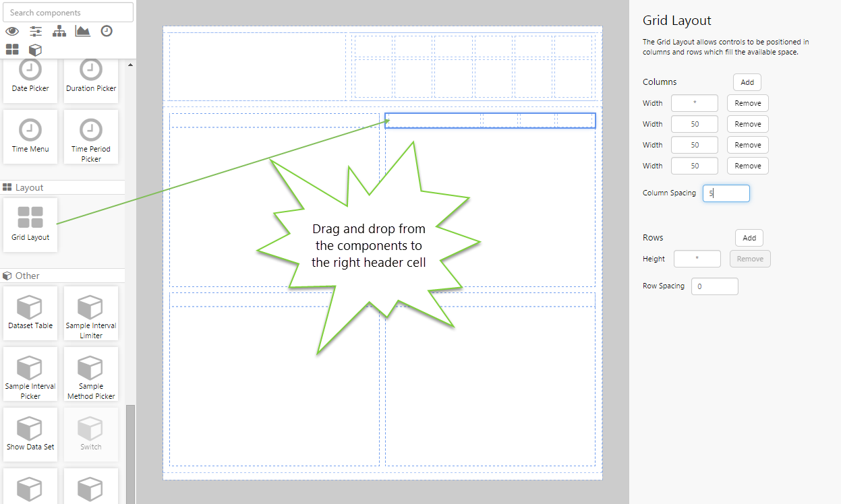Click the sliders category filter icon
The height and width of the screenshot is (504, 841).
(36, 31)
